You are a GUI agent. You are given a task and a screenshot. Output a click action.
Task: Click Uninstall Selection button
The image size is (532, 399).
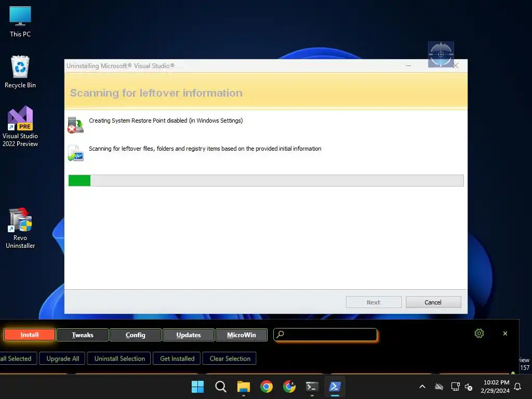click(x=119, y=358)
